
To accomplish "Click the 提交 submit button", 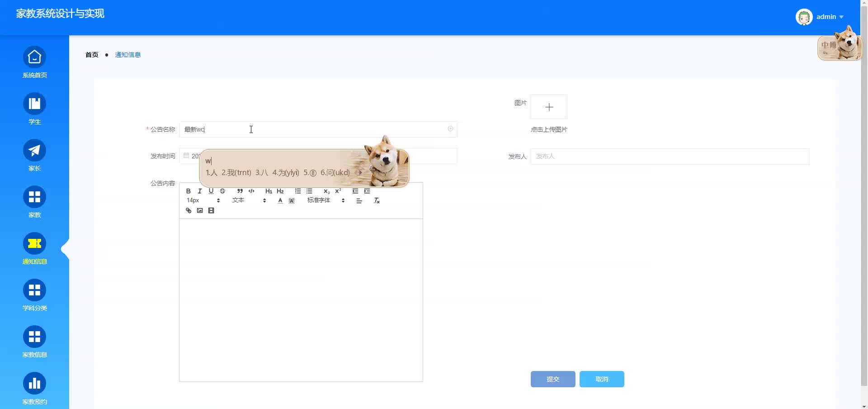I will tap(552, 379).
